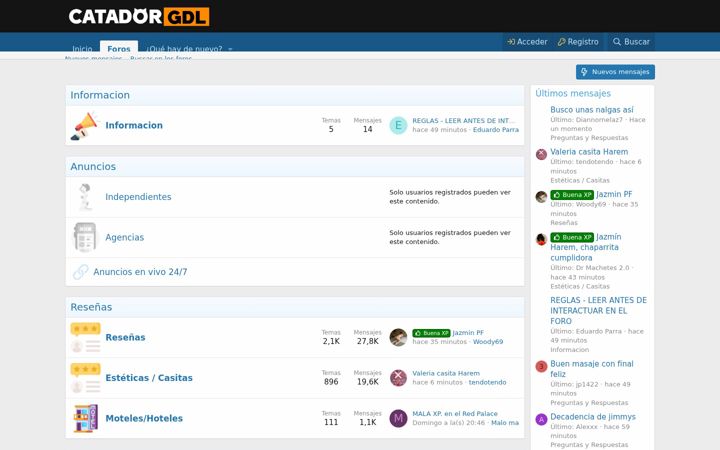Open Anuncios en vivo 24/7 link
The height and width of the screenshot is (450, 720).
pos(140,272)
